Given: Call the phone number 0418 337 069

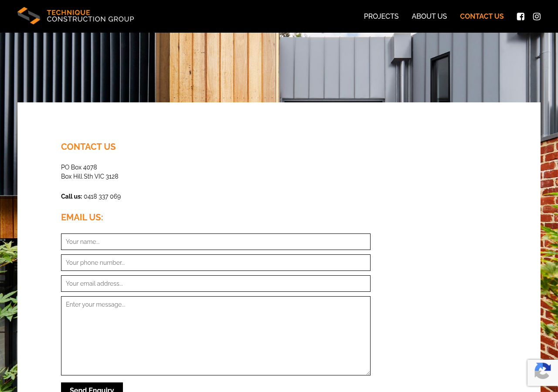Looking at the screenshot, I should pyautogui.click(x=102, y=196).
